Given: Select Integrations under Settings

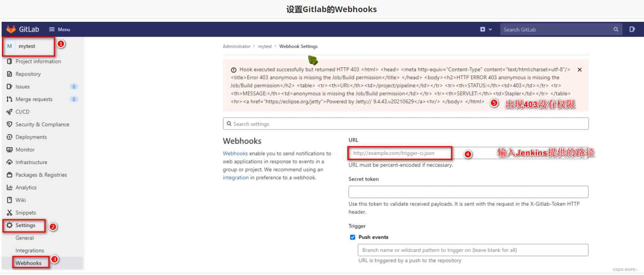Looking at the screenshot, I should click(x=30, y=250).
